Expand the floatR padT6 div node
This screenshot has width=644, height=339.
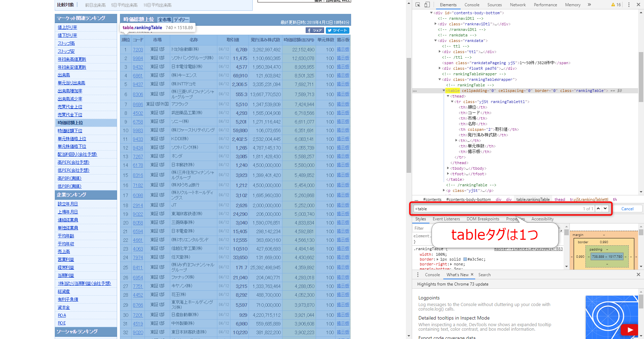point(440,68)
